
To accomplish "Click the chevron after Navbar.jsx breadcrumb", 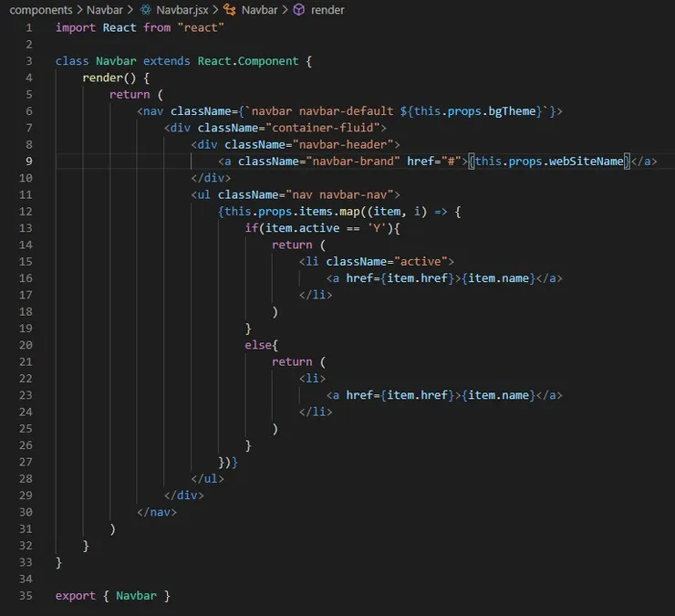I will click(215, 9).
